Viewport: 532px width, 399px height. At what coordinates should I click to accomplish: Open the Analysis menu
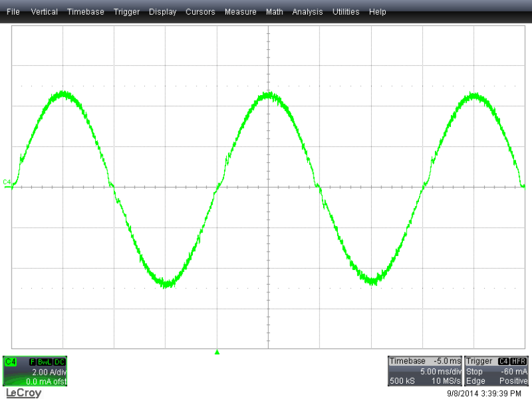coord(308,11)
